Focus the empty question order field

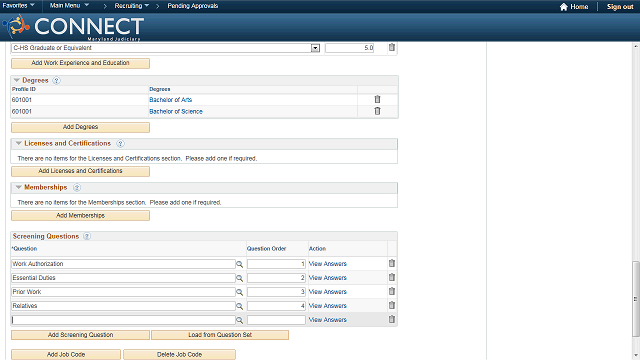pyautogui.click(x=276, y=320)
